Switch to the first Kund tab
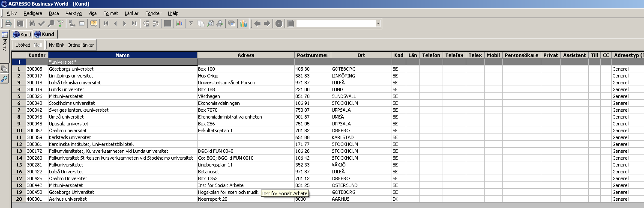 coord(22,34)
